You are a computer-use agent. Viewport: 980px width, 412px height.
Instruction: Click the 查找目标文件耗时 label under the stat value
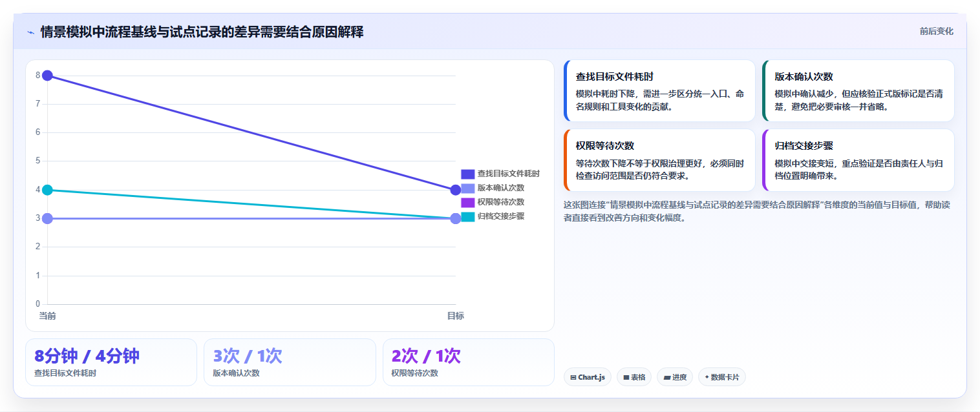(65, 373)
